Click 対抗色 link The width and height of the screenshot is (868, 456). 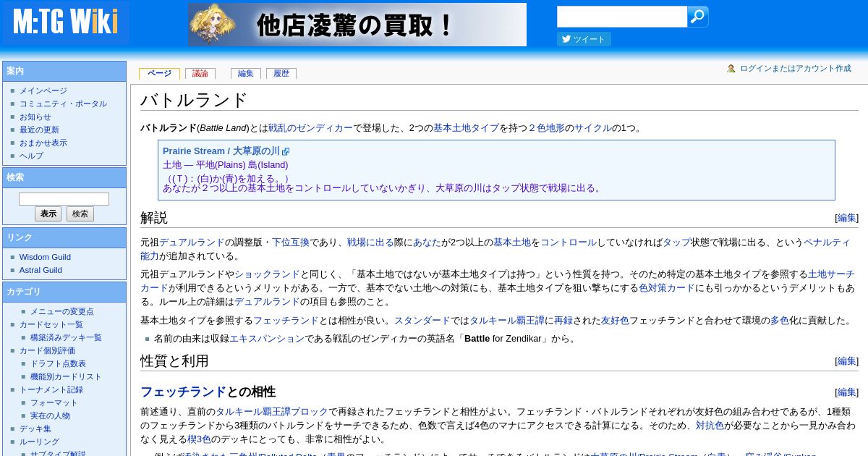(x=710, y=426)
